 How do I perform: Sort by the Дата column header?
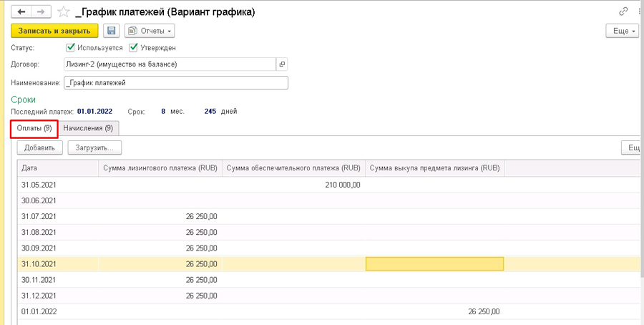[58, 168]
